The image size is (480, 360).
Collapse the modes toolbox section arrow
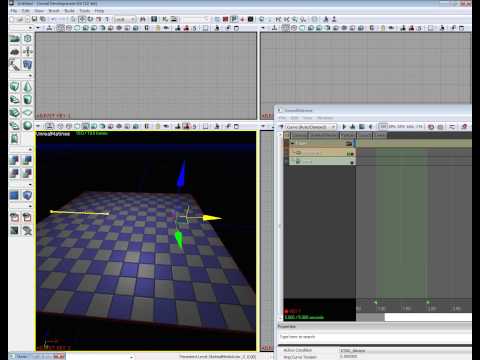(x=30, y=28)
